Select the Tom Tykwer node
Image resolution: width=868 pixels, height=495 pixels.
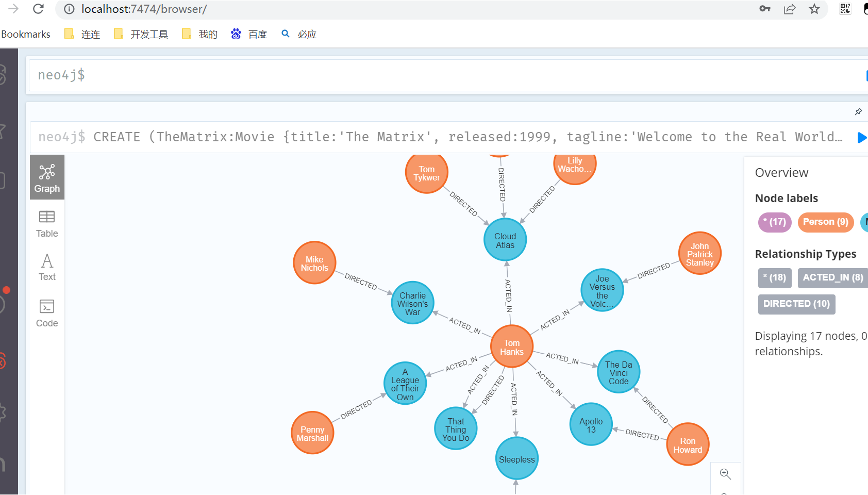427,173
